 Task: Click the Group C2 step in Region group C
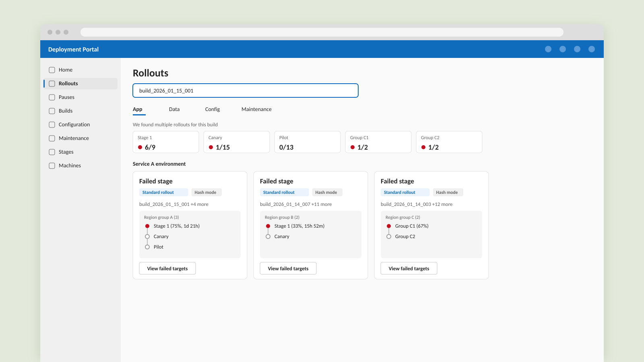click(405, 237)
